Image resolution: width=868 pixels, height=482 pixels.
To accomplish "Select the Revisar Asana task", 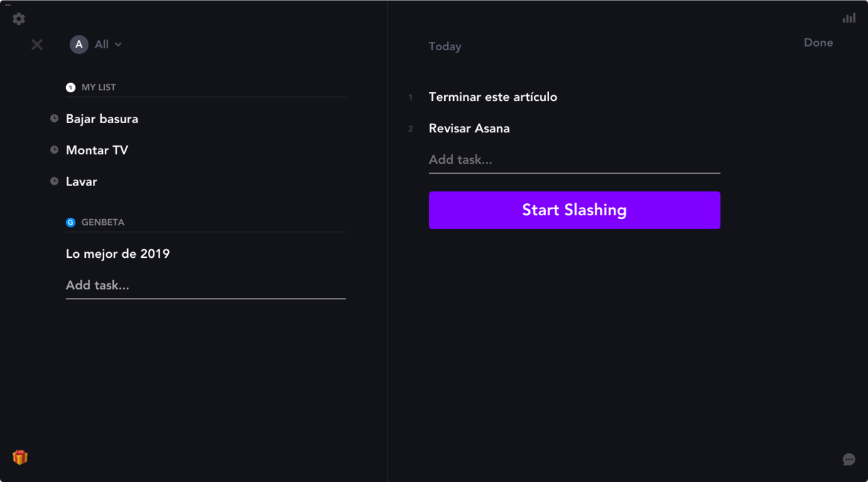I will [x=469, y=128].
